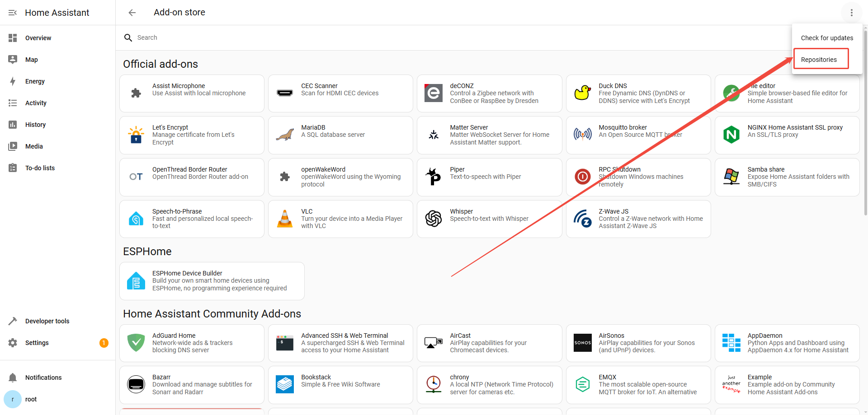
Task: Select the VLC traffic cone icon
Action: point(285,219)
